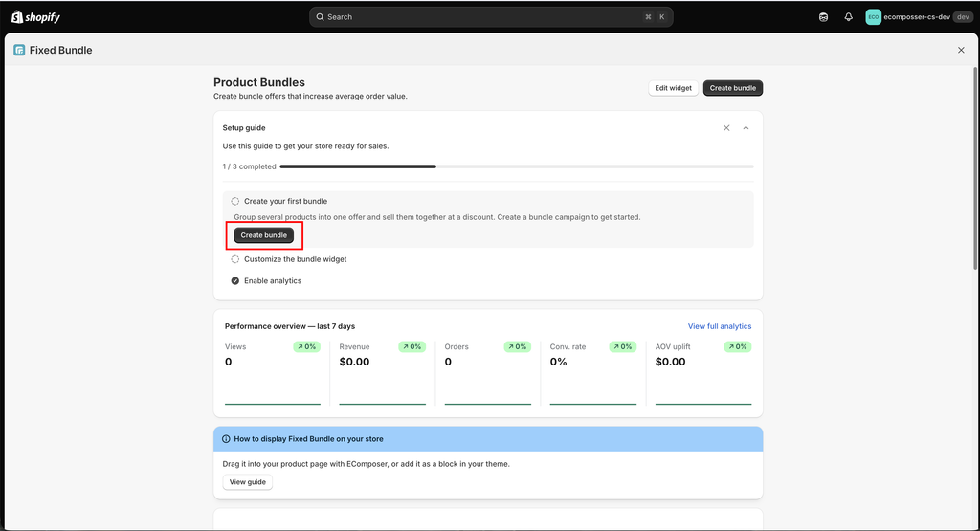Click the Conv. rate 0% trend badge
This screenshot has height=531, width=980.
coord(622,346)
